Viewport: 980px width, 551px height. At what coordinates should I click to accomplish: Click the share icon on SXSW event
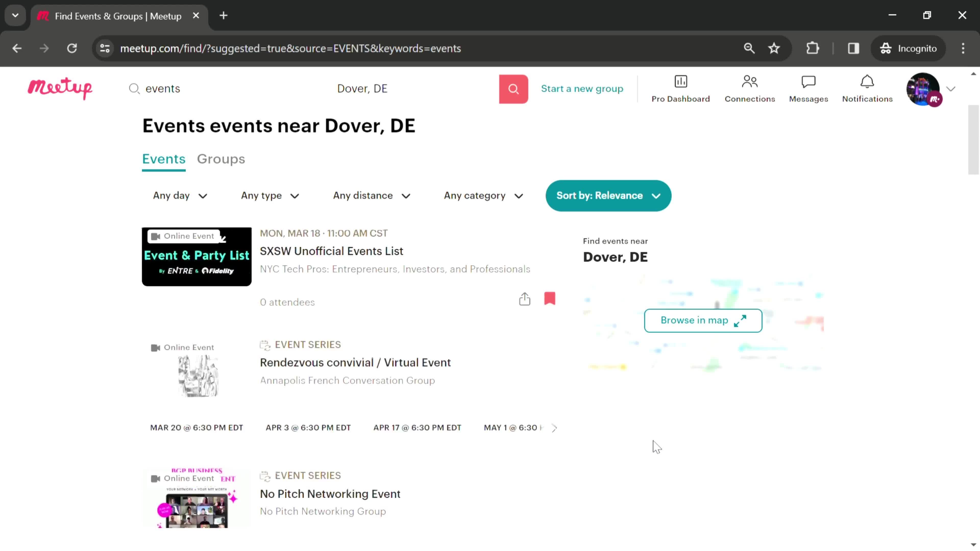point(524,299)
